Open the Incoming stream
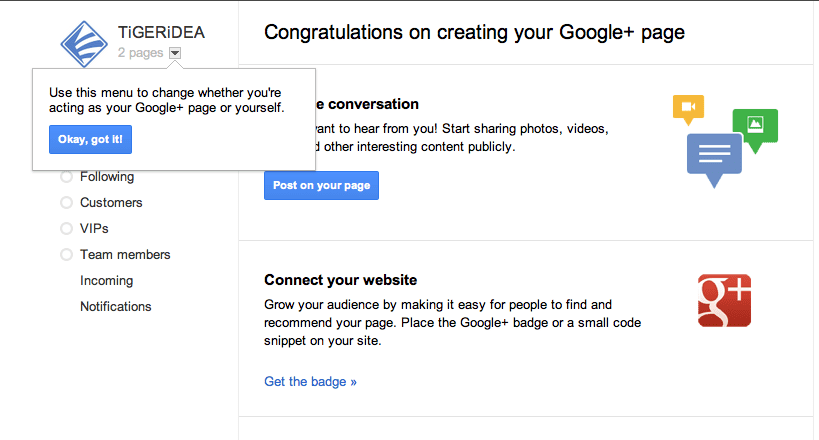Image resolution: width=819 pixels, height=440 pixels. [107, 281]
